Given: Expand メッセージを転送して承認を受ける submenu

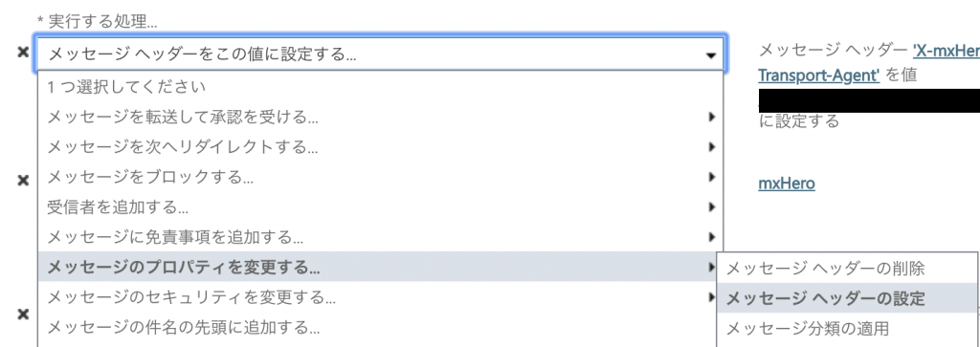Looking at the screenshot, I should 380,117.
